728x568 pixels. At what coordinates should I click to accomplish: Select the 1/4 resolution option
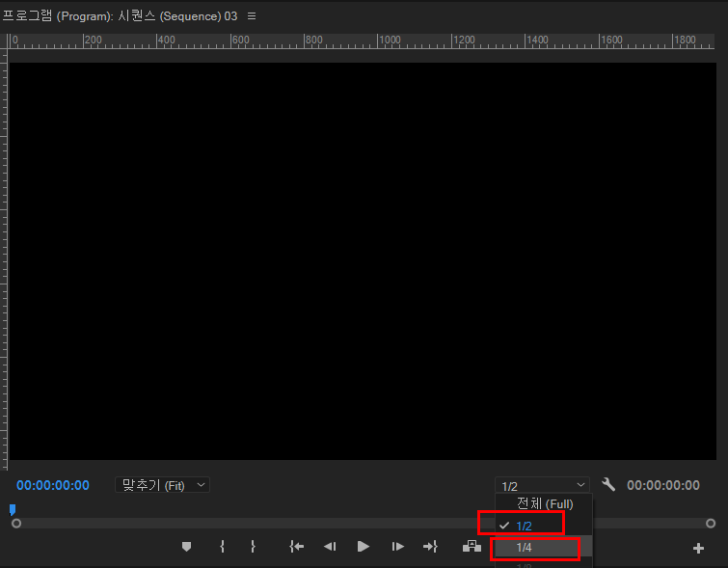(x=544, y=547)
